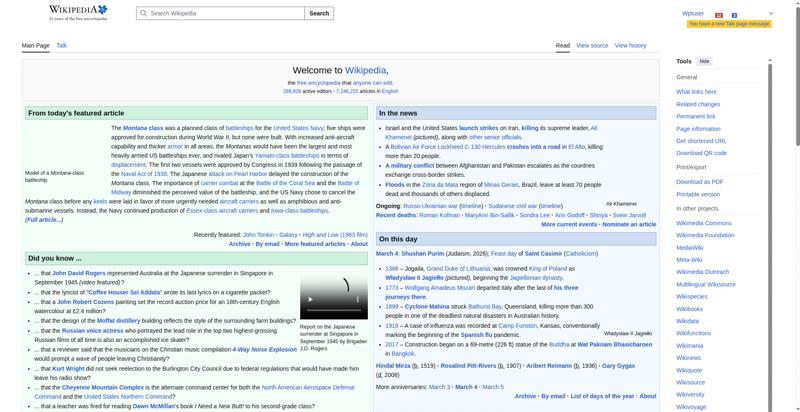The width and height of the screenshot is (800, 412).
Task: Click the page vertical scrollbar
Action: [770, 200]
